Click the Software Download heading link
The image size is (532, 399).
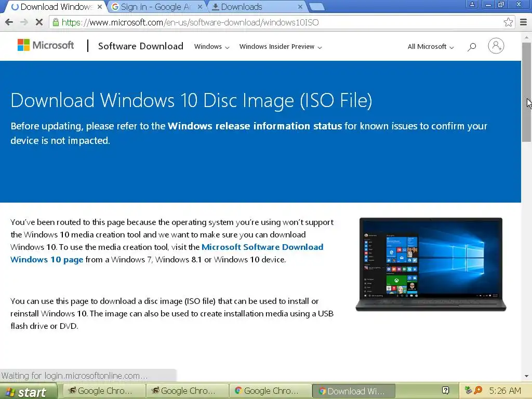(x=140, y=46)
